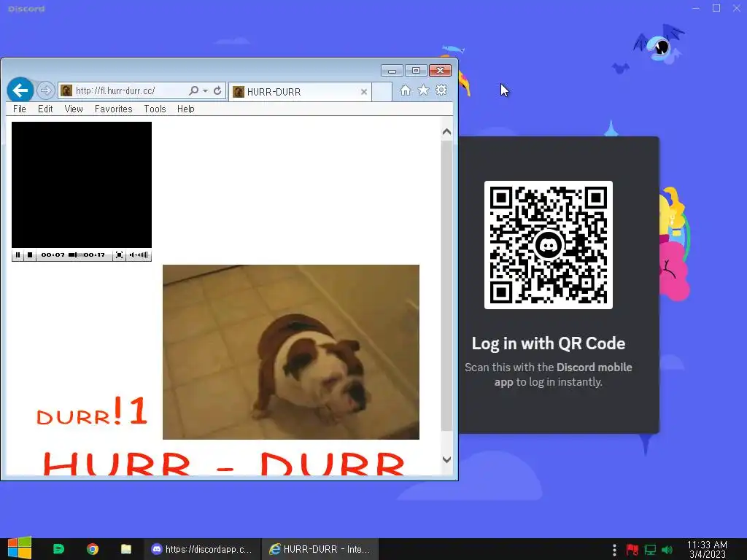Click the Discord QR code
This screenshot has height=560, width=747.
click(549, 245)
